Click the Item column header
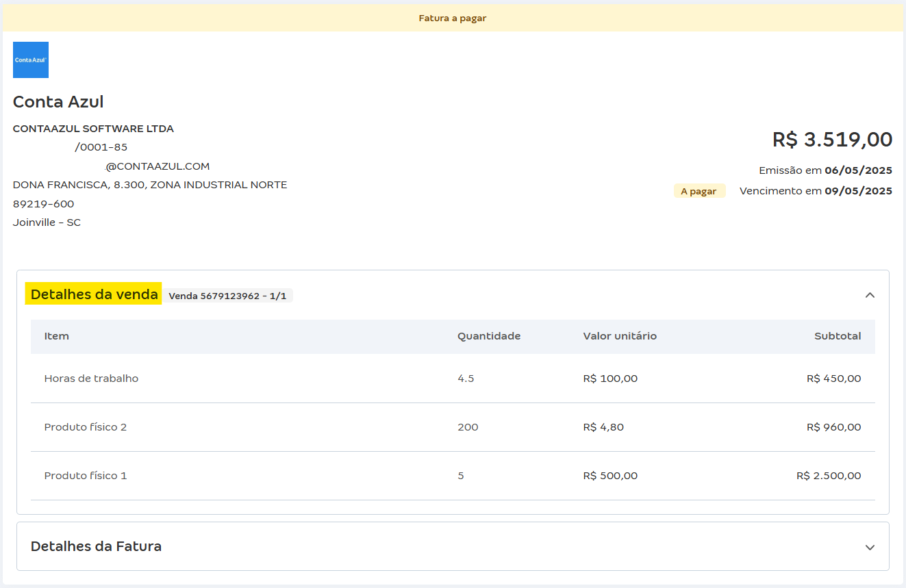The image size is (906, 588). pos(57,336)
